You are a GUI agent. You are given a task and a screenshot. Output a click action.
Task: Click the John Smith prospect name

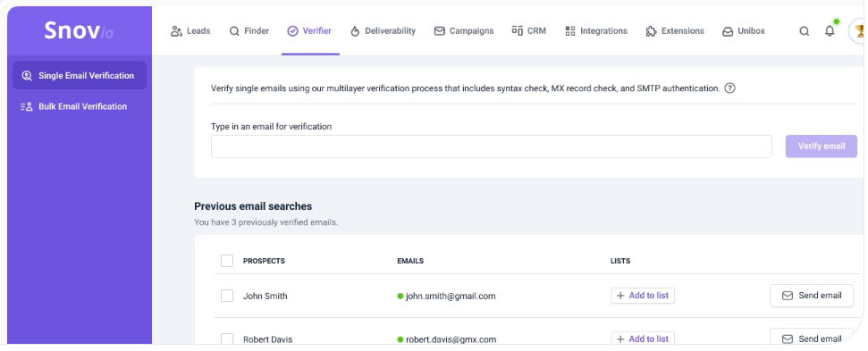pyautogui.click(x=265, y=296)
